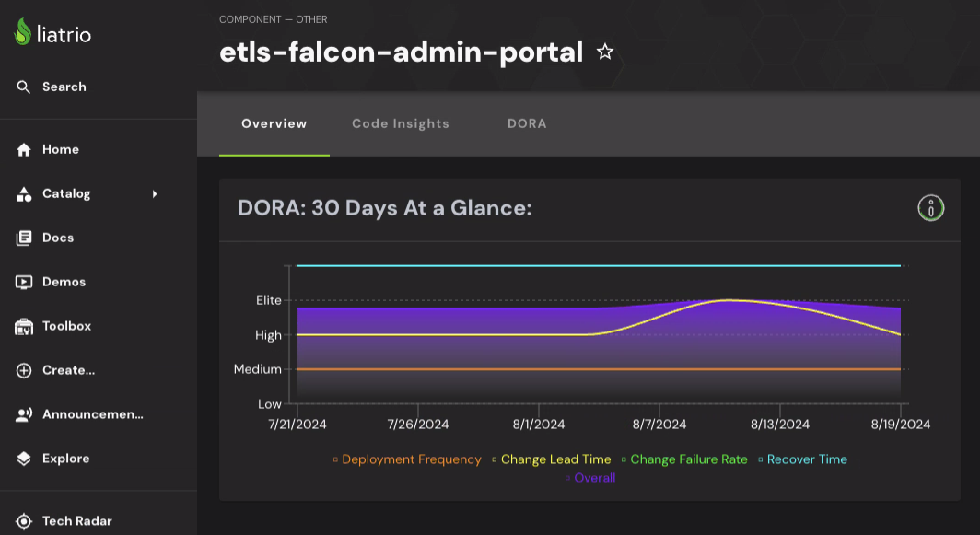Click the Toolbox icon

[24, 326]
